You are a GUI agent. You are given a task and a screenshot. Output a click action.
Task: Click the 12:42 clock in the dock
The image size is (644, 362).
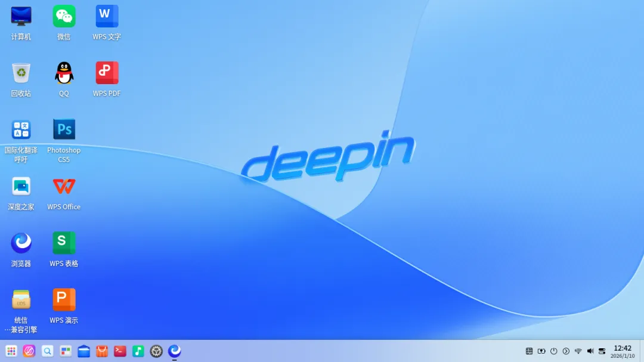click(623, 348)
